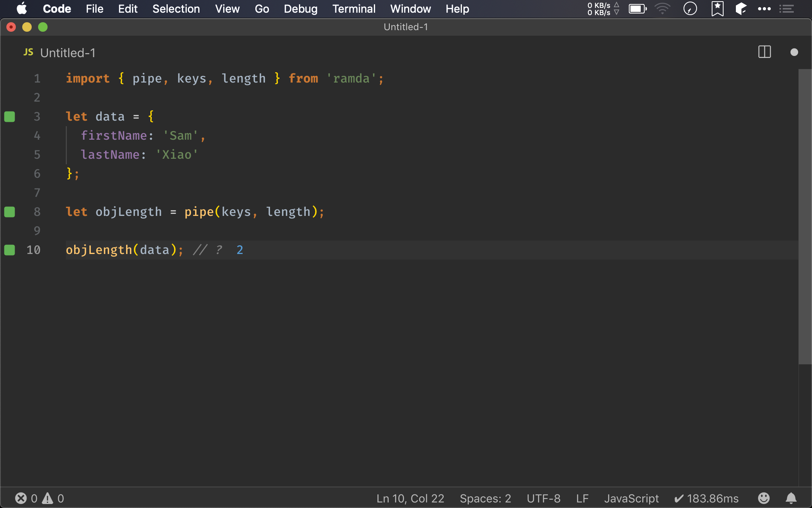
Task: Click the word 'import' on line 1
Action: click(x=88, y=78)
